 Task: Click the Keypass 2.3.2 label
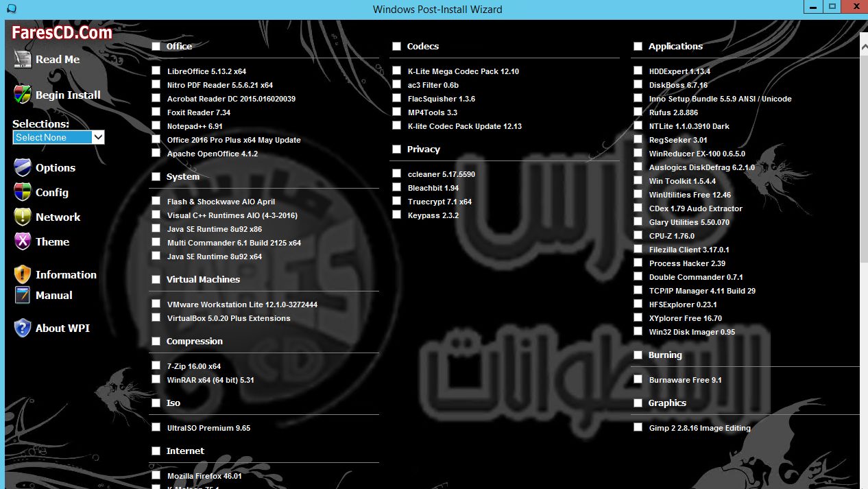pos(433,215)
